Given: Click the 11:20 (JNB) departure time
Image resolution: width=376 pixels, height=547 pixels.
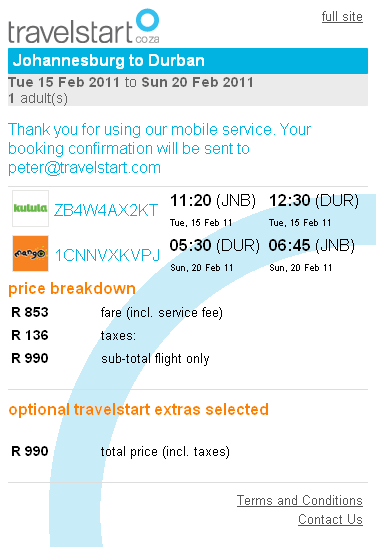Looking at the screenshot, I should pyautogui.click(x=213, y=201).
